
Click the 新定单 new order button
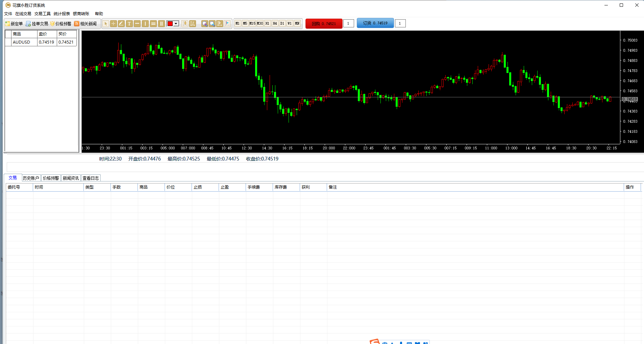pos(14,24)
